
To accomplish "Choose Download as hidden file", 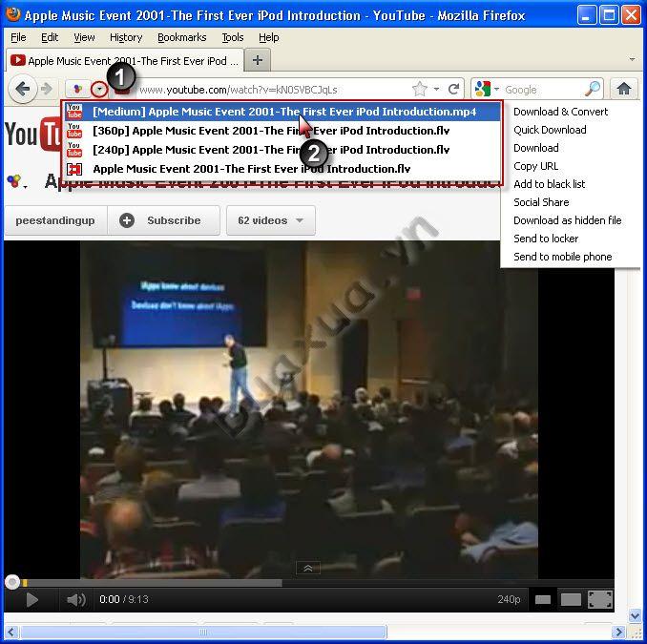I will pos(568,220).
